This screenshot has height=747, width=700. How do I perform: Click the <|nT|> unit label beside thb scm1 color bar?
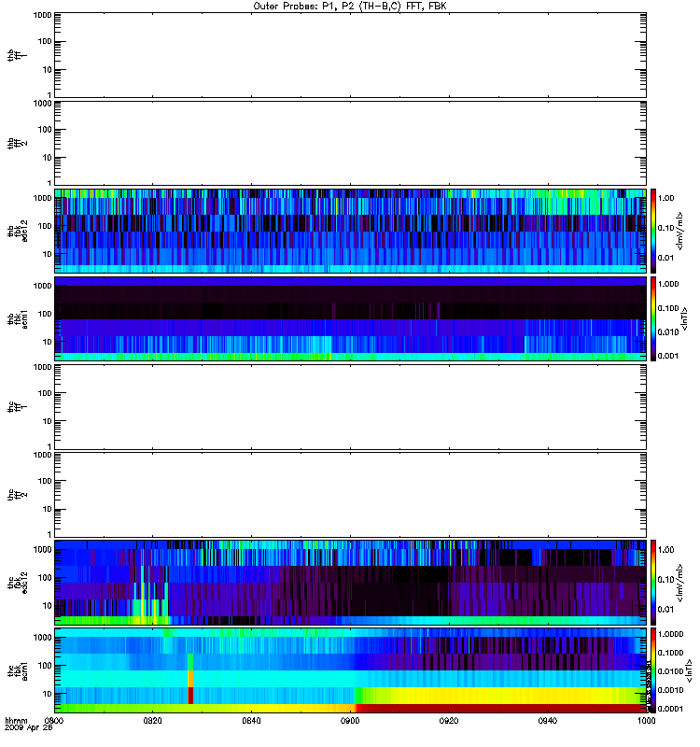click(685, 318)
